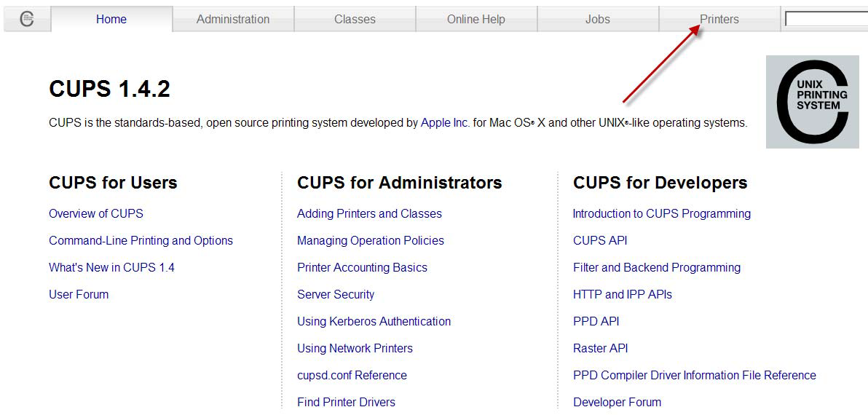
Task: Open the Raster API link
Action: pyautogui.click(x=600, y=349)
